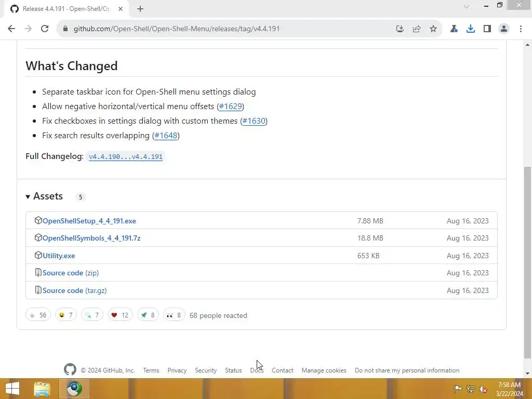Image resolution: width=532 pixels, height=399 pixels.
Task: Click the network tray icon
Action: pyautogui.click(x=471, y=389)
